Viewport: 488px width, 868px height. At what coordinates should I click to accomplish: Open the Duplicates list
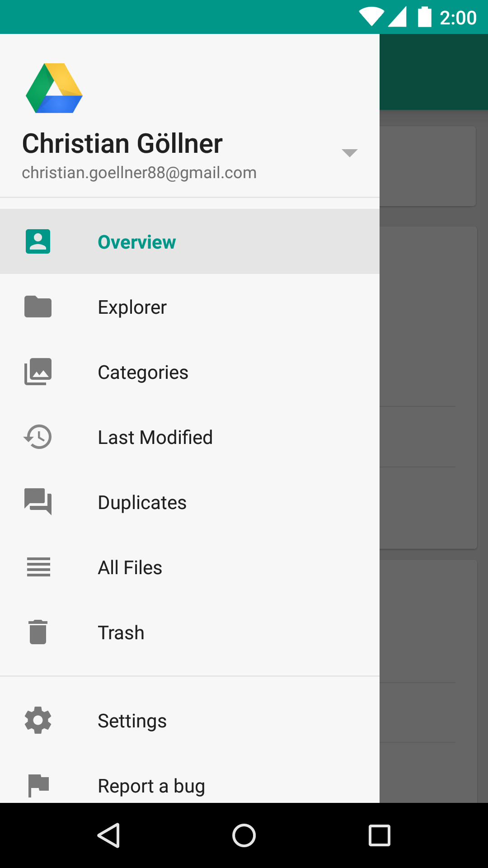pos(190,502)
